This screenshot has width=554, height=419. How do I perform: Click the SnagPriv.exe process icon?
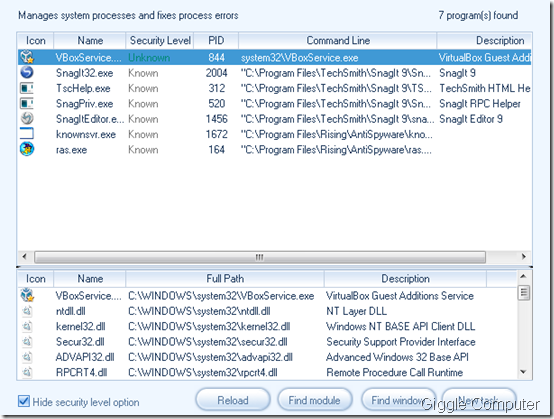[27, 103]
